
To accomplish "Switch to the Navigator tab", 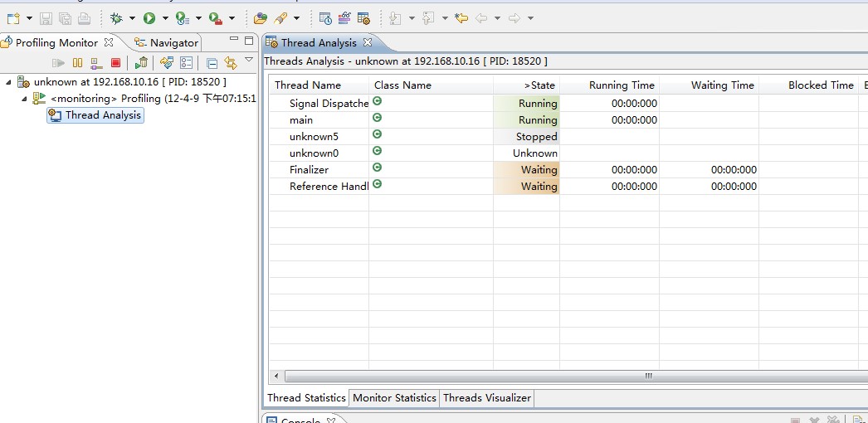I will [173, 42].
